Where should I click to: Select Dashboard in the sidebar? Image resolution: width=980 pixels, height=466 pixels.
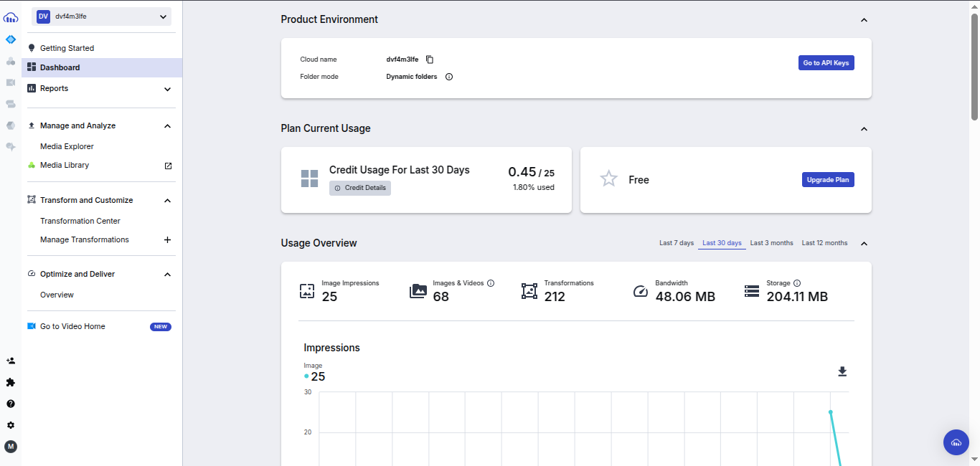[x=102, y=67]
